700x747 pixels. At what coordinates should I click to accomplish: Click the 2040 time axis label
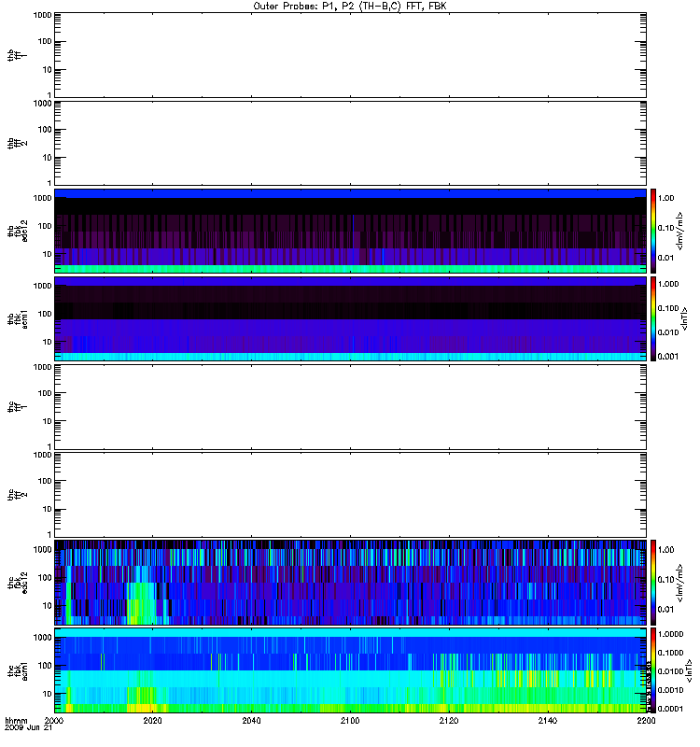pos(252,722)
